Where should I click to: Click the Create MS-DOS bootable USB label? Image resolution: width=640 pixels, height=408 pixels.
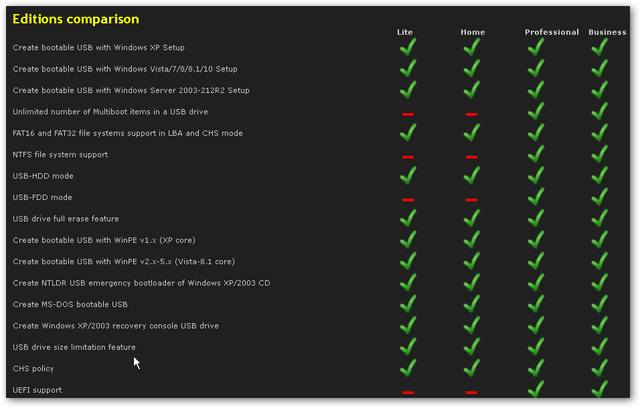point(70,304)
